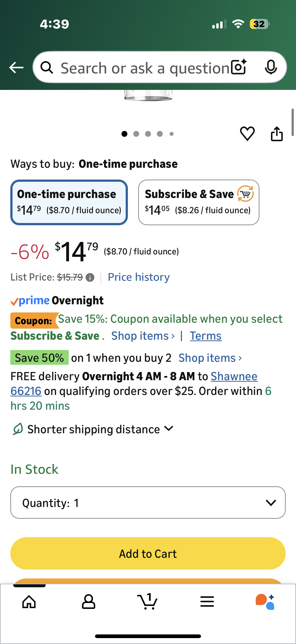Tap the back arrow icon
This screenshot has height=644, width=296.
[x=16, y=68]
